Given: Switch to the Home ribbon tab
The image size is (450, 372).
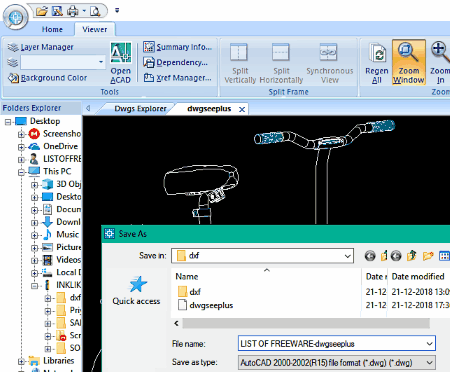Looking at the screenshot, I should [52, 29].
